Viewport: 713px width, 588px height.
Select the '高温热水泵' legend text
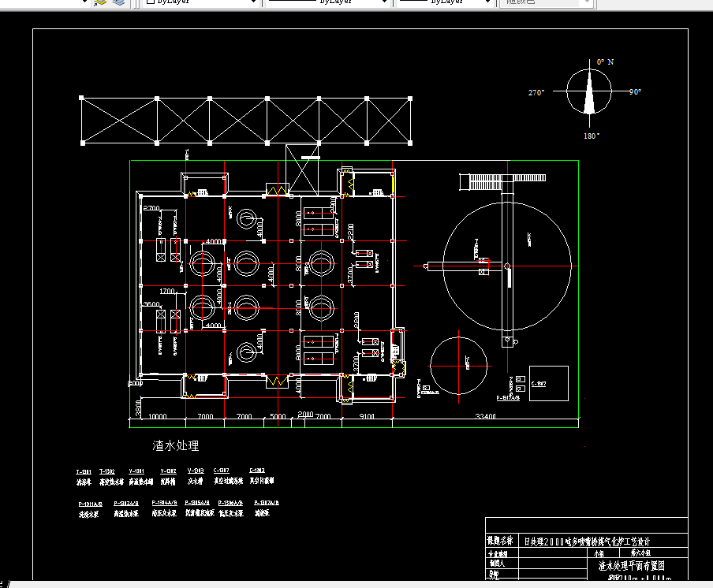(x=126, y=514)
